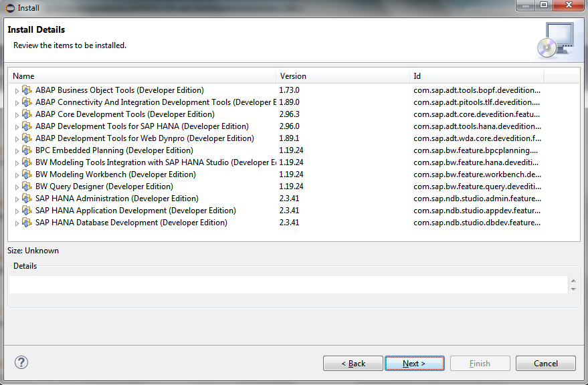The height and width of the screenshot is (385, 588).
Task: Expand ABAP Connectivity And Integration Development Tools node
Action: (x=17, y=103)
